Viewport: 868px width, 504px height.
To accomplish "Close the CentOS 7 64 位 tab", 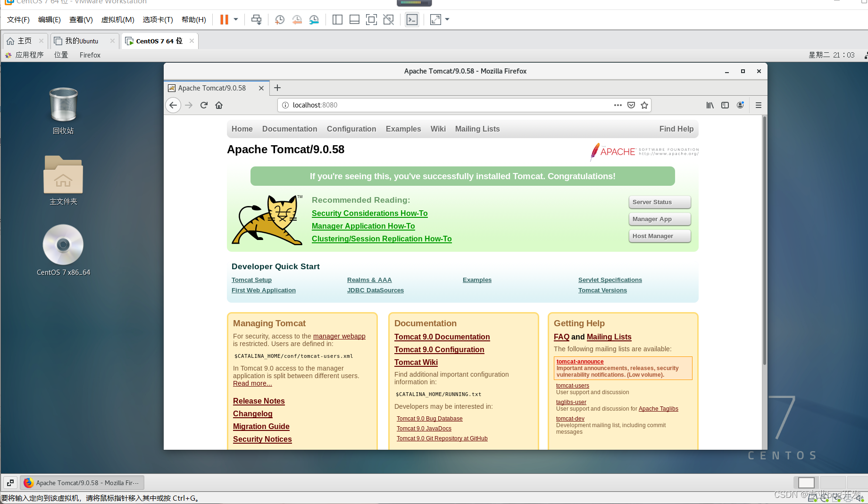I will point(192,41).
